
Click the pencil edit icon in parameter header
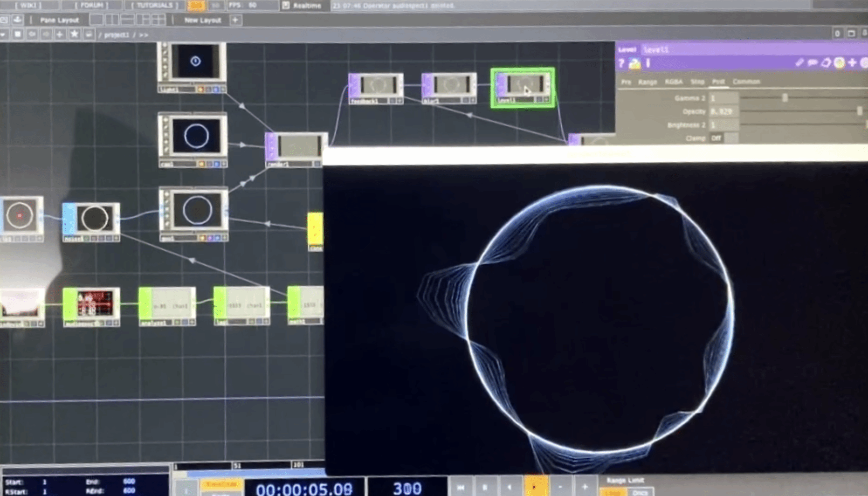799,63
